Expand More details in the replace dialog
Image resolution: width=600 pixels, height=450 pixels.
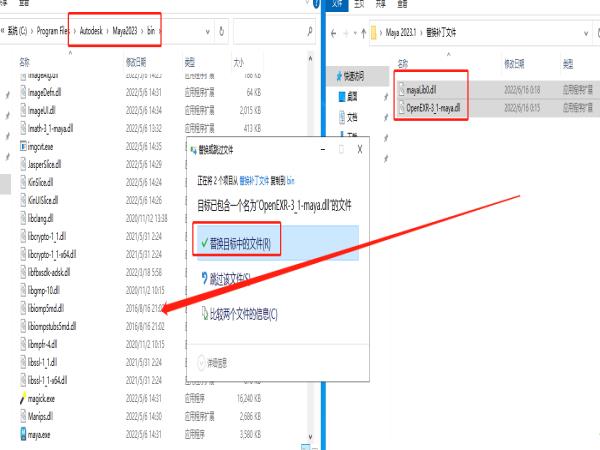212,362
